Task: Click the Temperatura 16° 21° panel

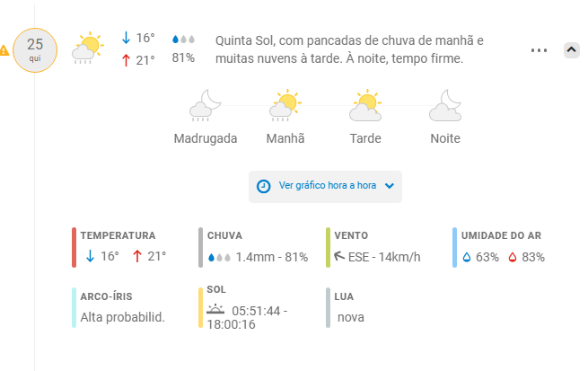Action: (120, 247)
